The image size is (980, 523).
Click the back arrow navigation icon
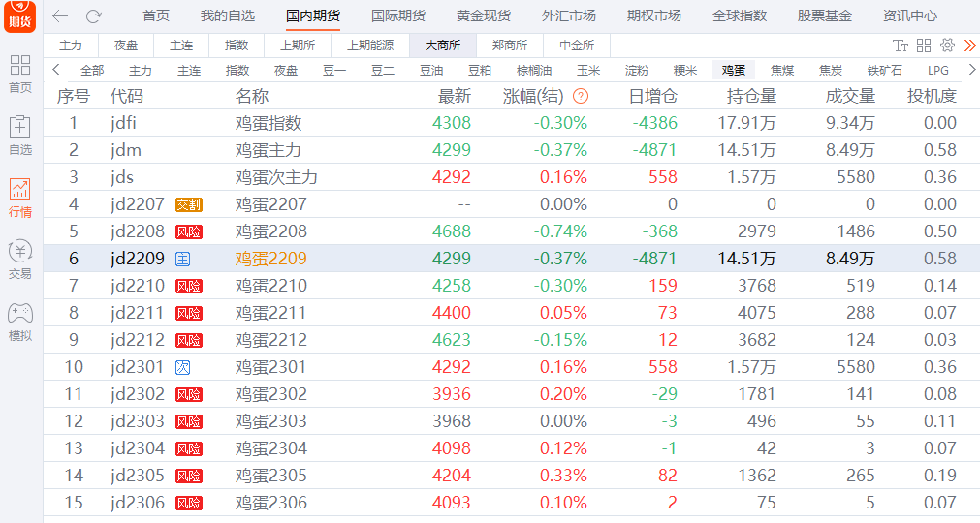coord(60,16)
